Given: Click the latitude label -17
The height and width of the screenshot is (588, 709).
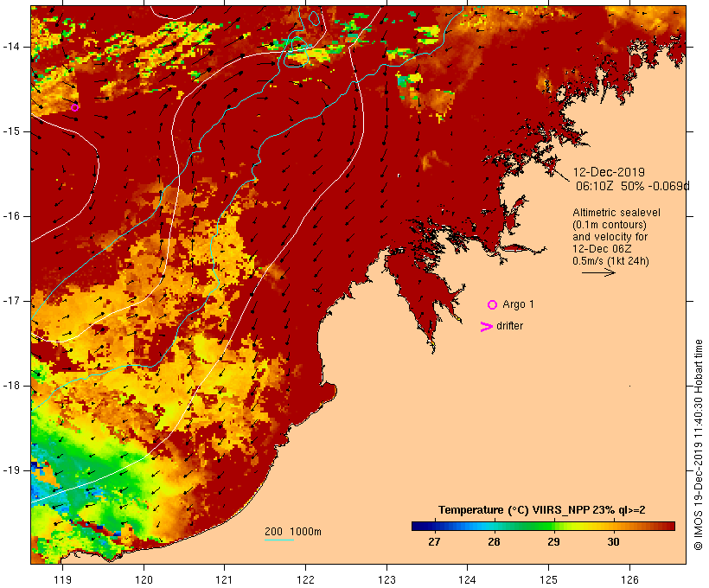Looking at the screenshot, I should 11,301.
